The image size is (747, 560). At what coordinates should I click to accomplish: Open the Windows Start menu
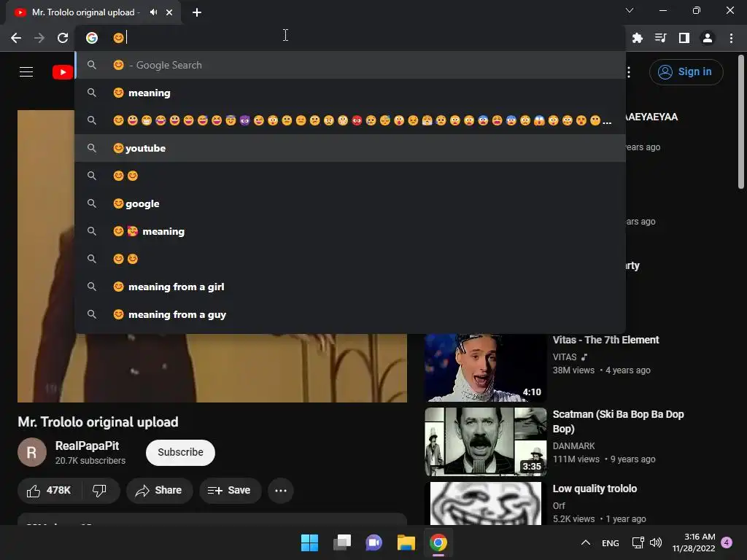[309, 542]
